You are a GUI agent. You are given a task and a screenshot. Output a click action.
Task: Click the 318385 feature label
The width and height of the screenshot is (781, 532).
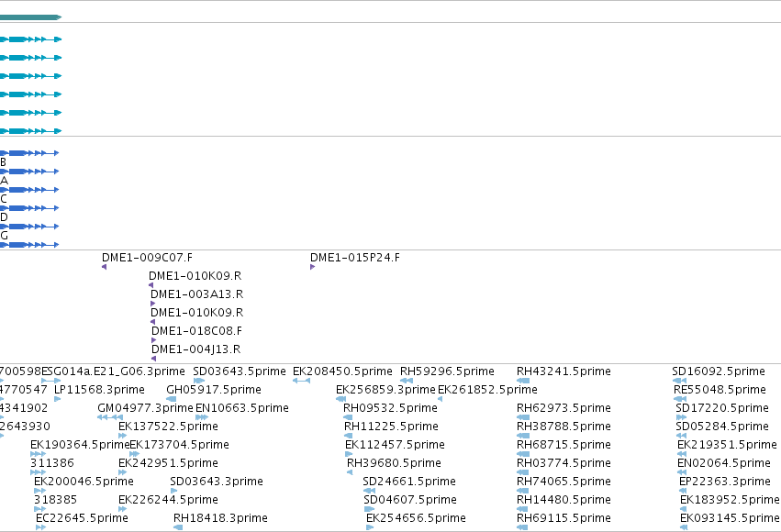pos(55,500)
